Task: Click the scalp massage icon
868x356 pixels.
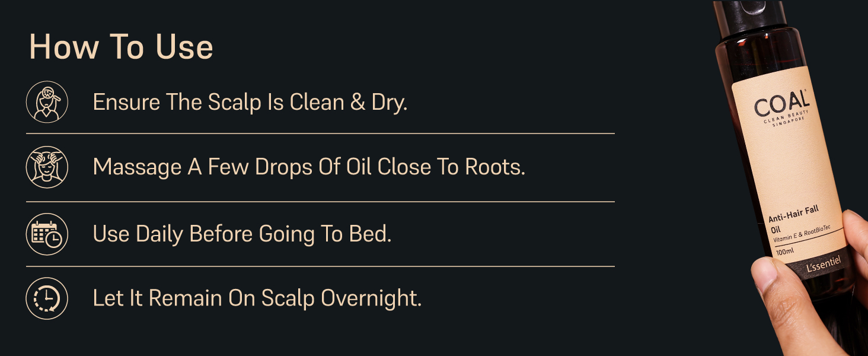Action: [47, 167]
